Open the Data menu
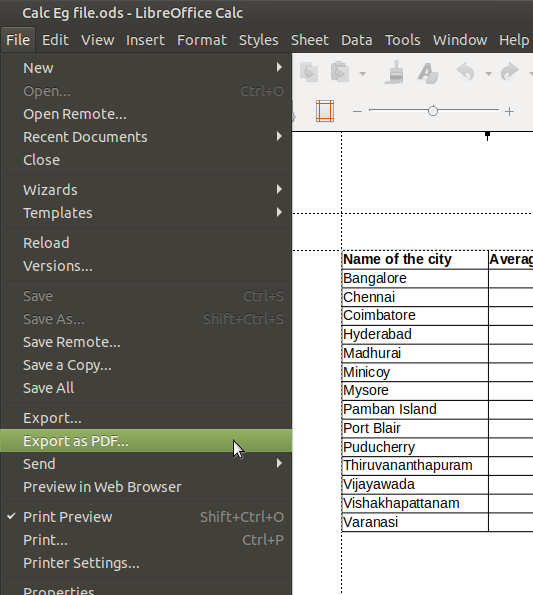533x595 pixels. (x=357, y=40)
